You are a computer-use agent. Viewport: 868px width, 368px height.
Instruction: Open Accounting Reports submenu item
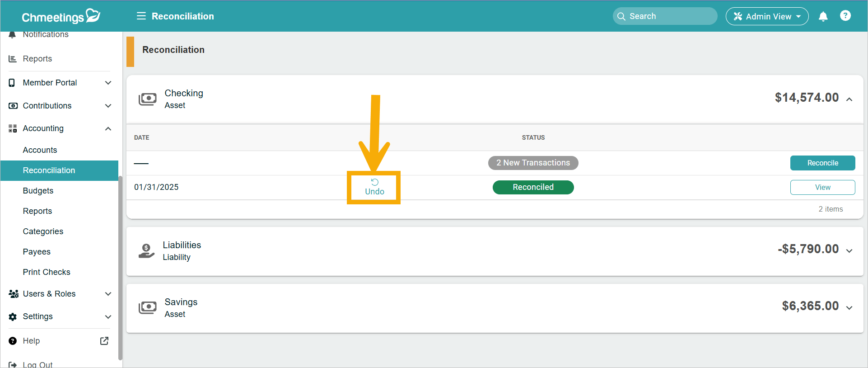point(37,211)
